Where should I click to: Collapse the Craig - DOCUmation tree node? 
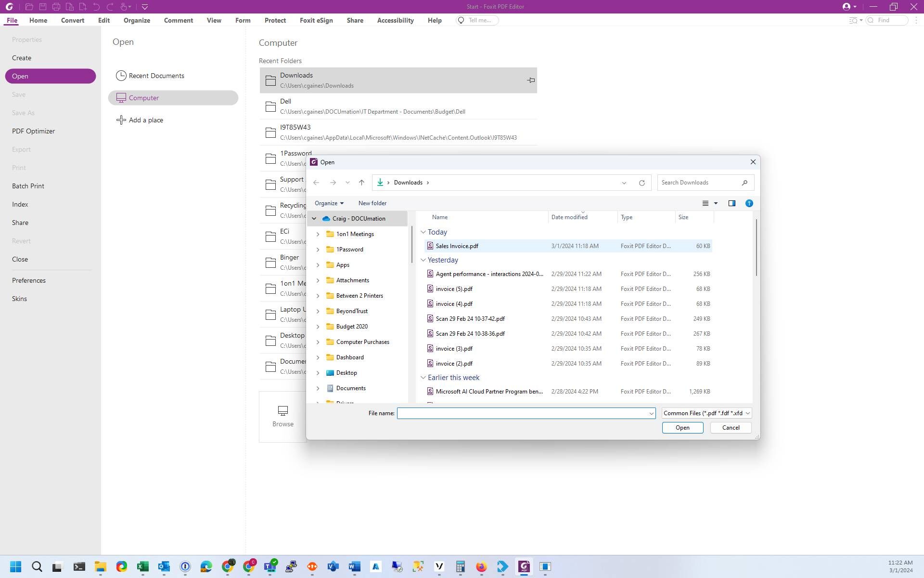(314, 219)
